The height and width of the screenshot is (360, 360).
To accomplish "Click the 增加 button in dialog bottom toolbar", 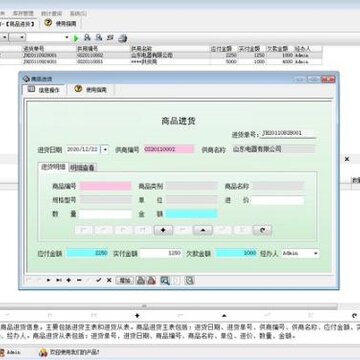I will 125,280.
